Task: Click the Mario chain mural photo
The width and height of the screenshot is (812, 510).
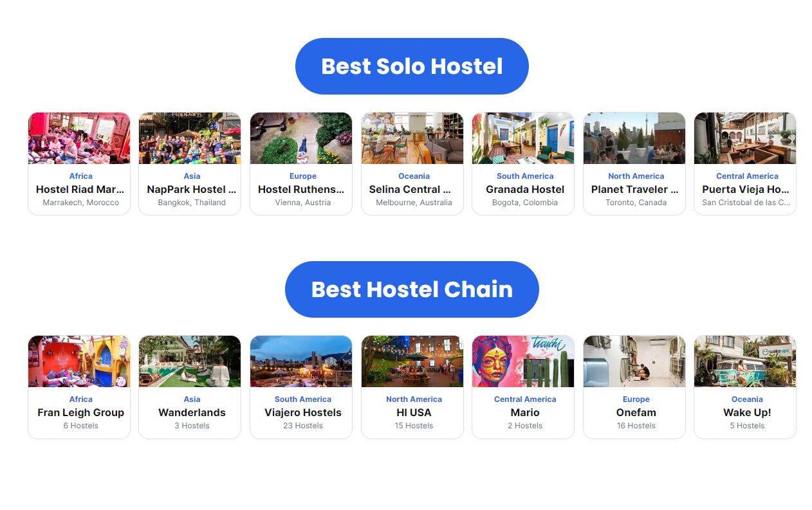Action: 522,361
